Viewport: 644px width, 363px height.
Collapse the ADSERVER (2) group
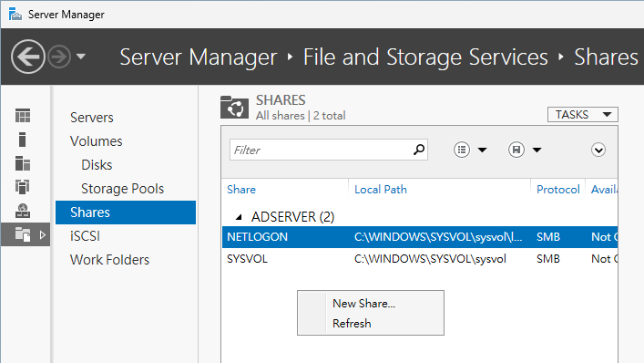tap(239, 217)
